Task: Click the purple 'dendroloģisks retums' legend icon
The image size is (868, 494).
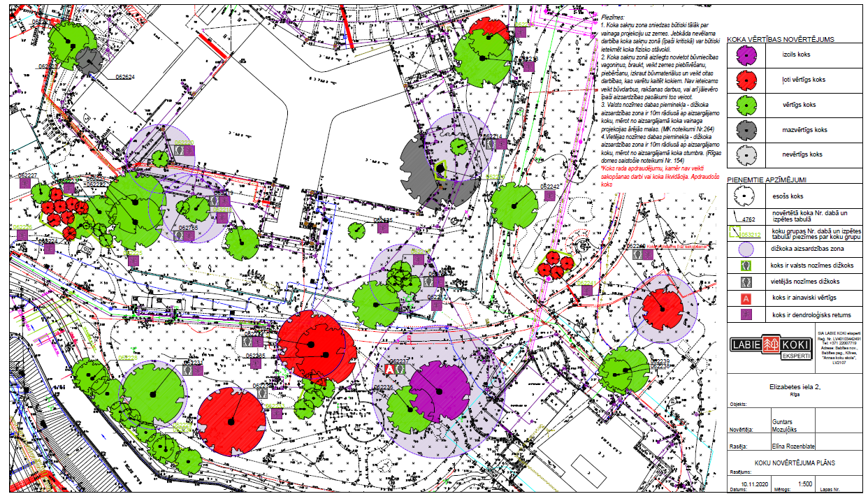Action: 746,314
